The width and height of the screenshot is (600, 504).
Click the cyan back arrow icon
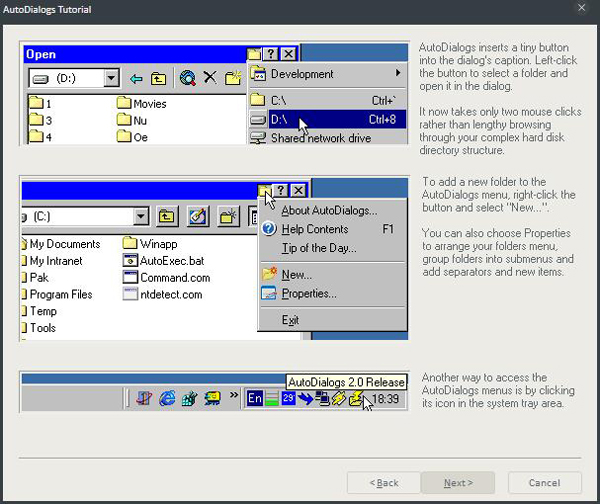[x=136, y=79]
